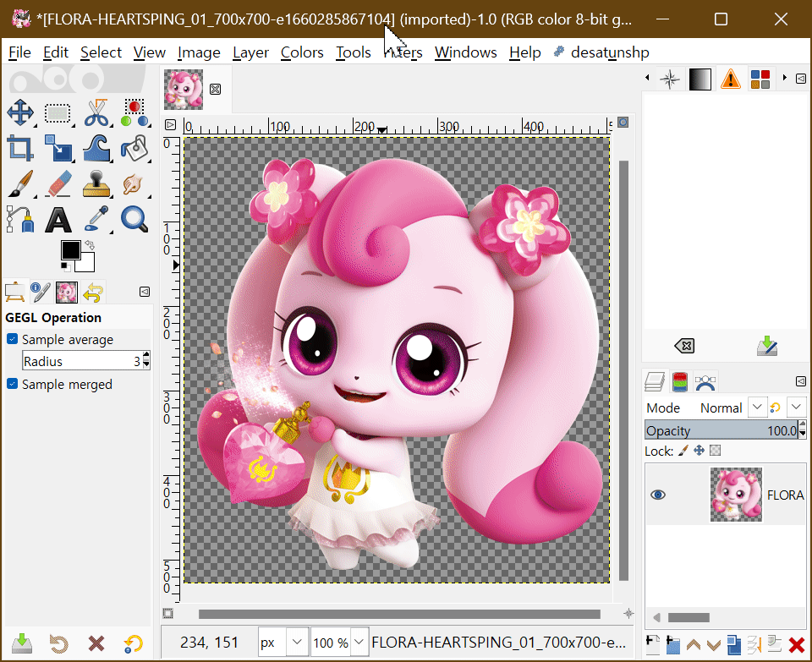Select the Eraser tool

[x=58, y=183]
